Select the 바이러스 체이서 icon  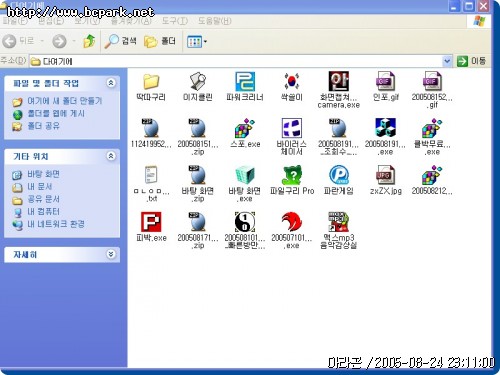pos(292,128)
